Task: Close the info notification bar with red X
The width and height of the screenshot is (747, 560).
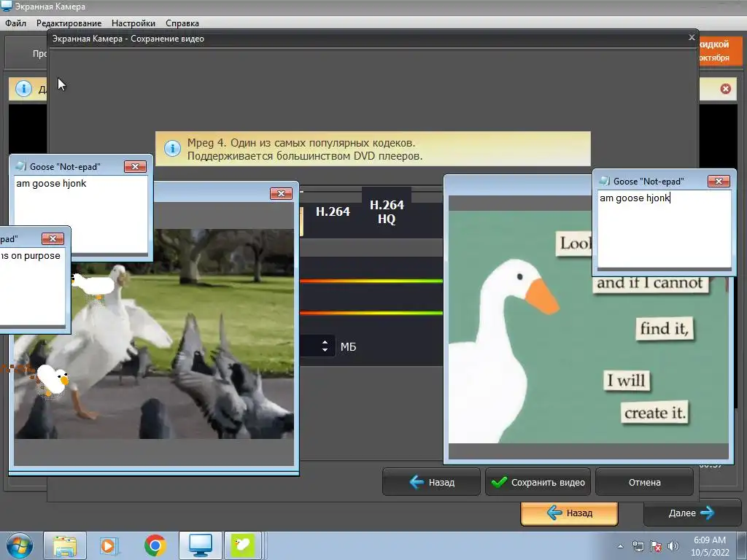Action: 725,88
